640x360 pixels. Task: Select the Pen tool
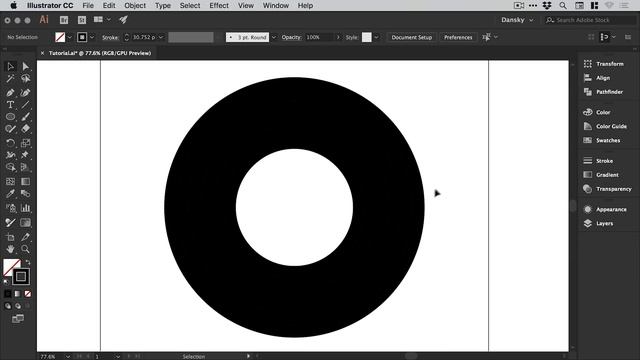pos(11,93)
